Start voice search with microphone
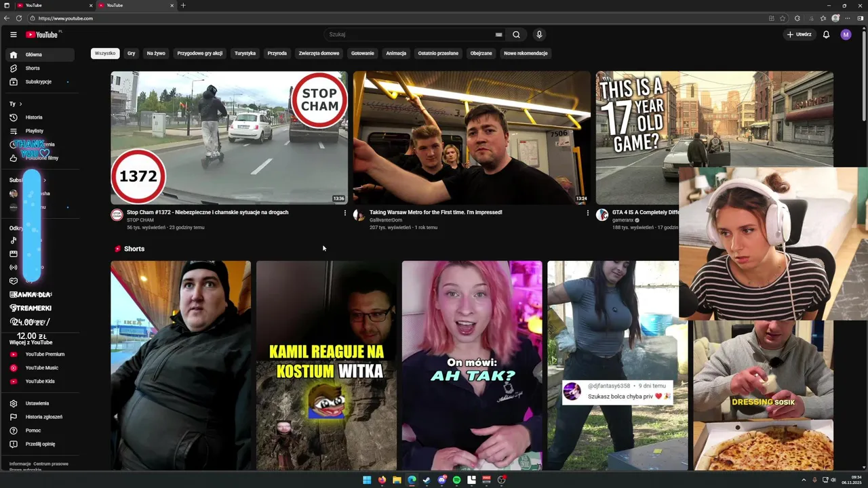Screen dimensions: 868x488 click(x=539, y=35)
